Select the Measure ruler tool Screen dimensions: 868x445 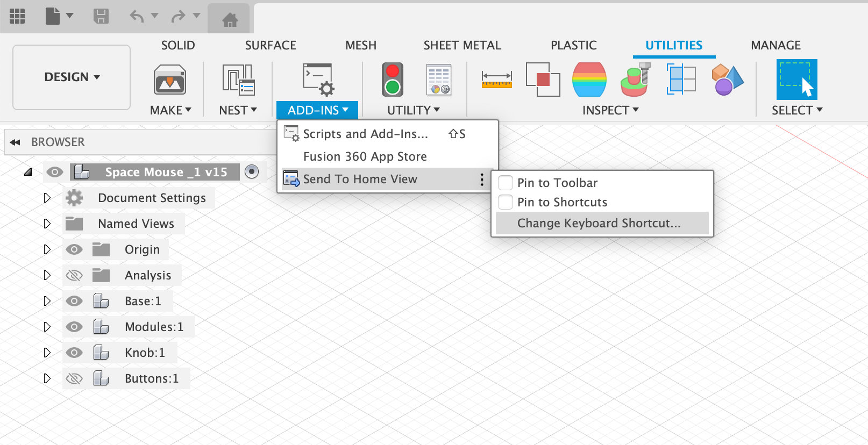pos(497,80)
